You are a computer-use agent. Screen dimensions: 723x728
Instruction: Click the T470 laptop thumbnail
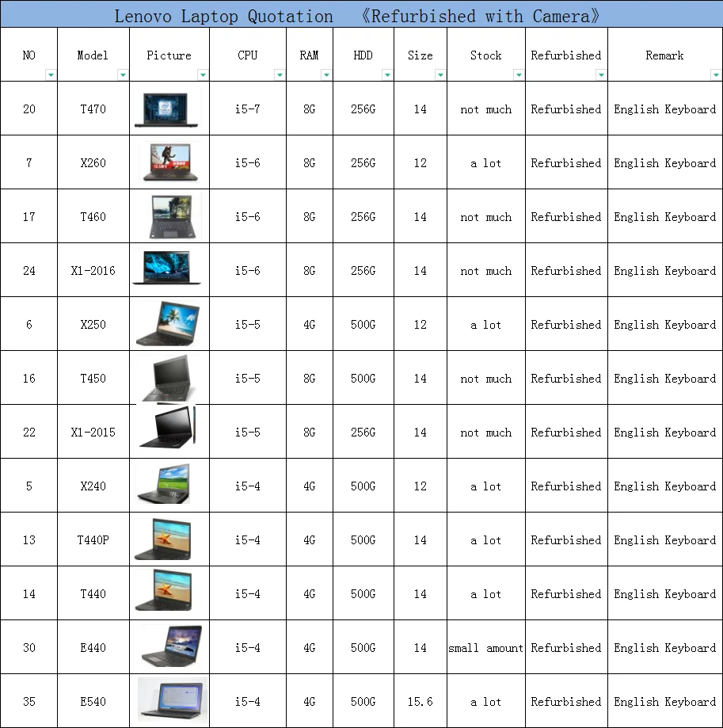[x=169, y=109]
